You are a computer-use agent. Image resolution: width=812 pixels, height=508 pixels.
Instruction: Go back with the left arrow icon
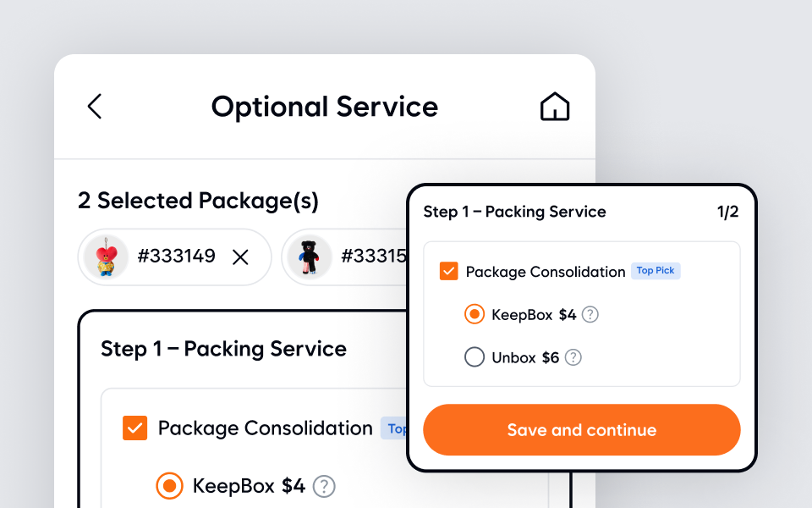[x=95, y=107]
